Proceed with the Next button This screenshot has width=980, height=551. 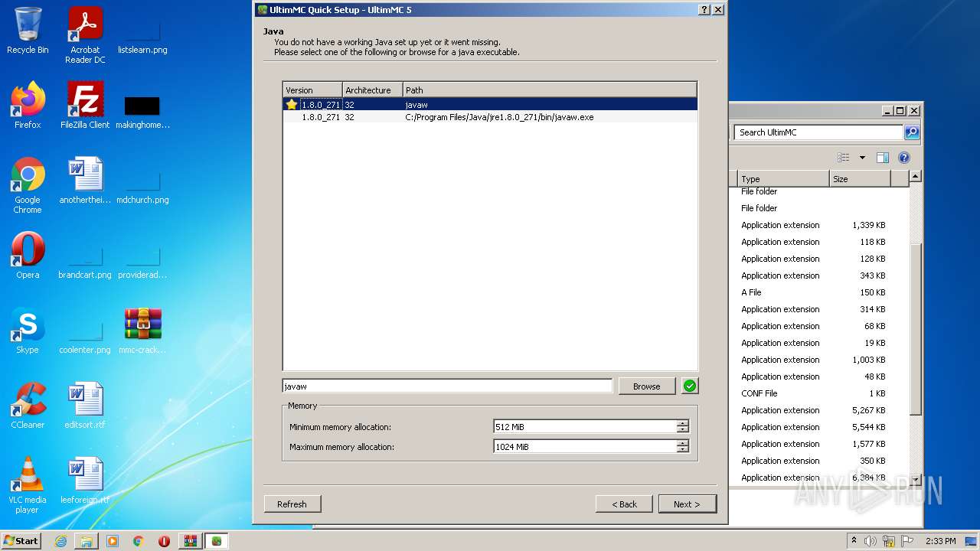687,504
